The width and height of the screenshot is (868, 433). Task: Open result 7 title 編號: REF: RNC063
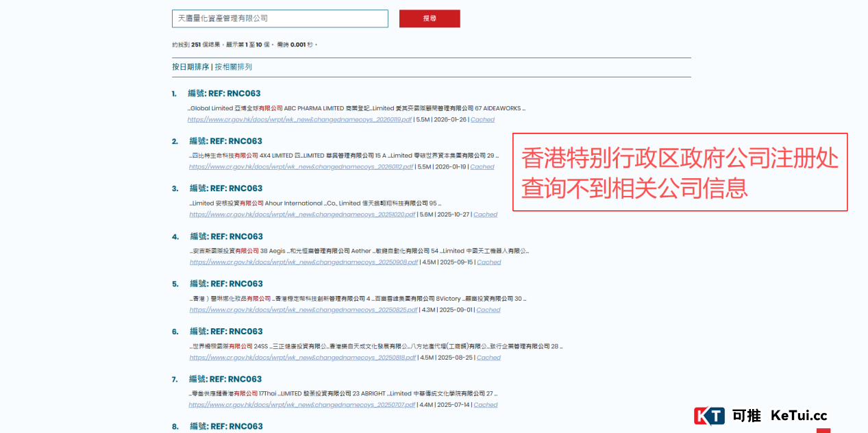225,379
